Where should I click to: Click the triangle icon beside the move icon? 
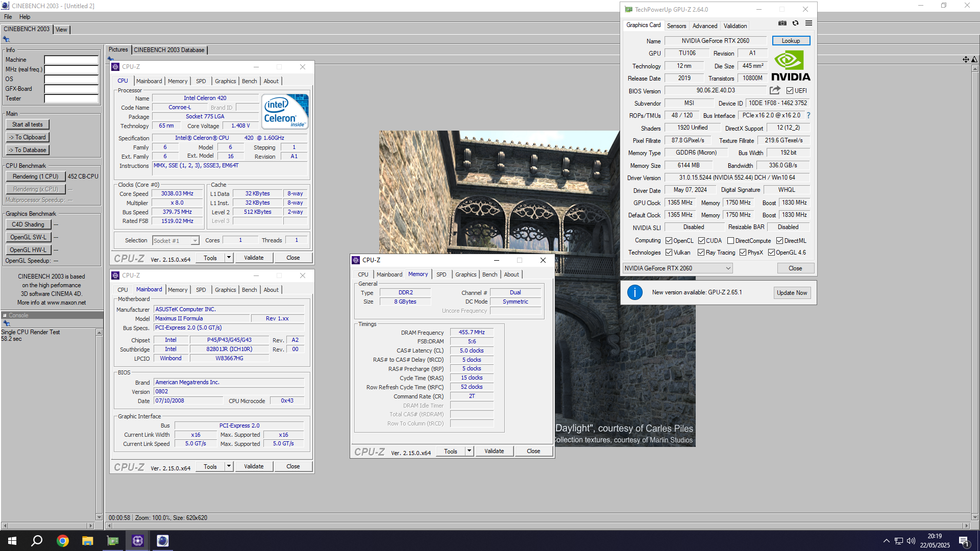coord(974,60)
